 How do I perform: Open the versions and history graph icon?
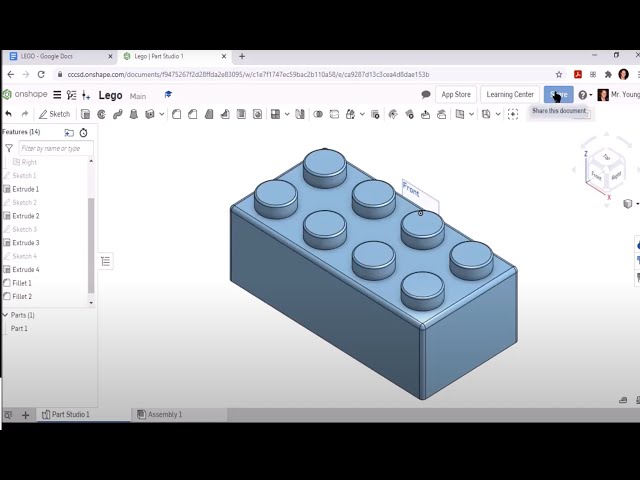(x=71, y=95)
